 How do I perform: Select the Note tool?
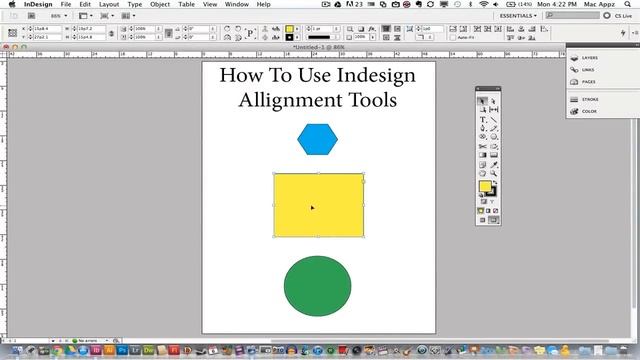[482, 164]
